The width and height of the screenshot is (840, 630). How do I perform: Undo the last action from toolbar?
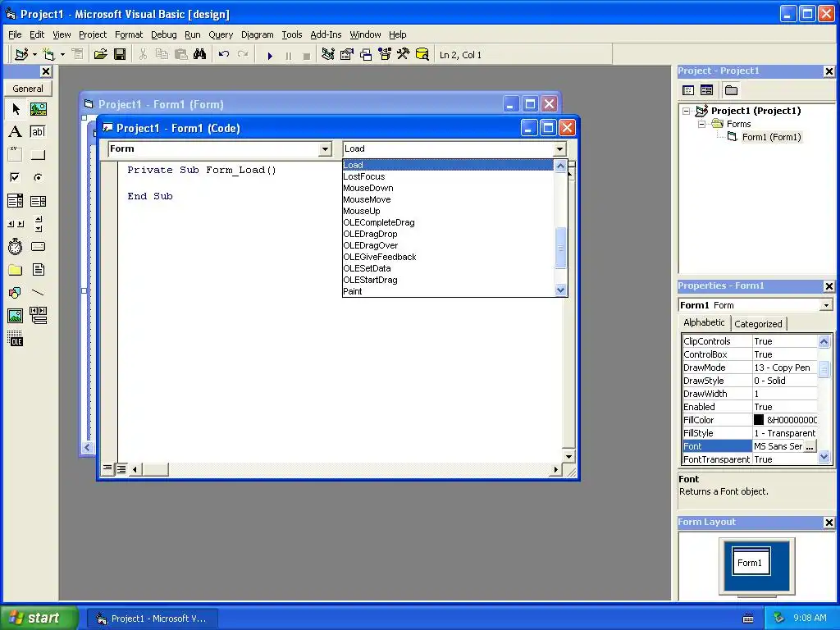224,55
